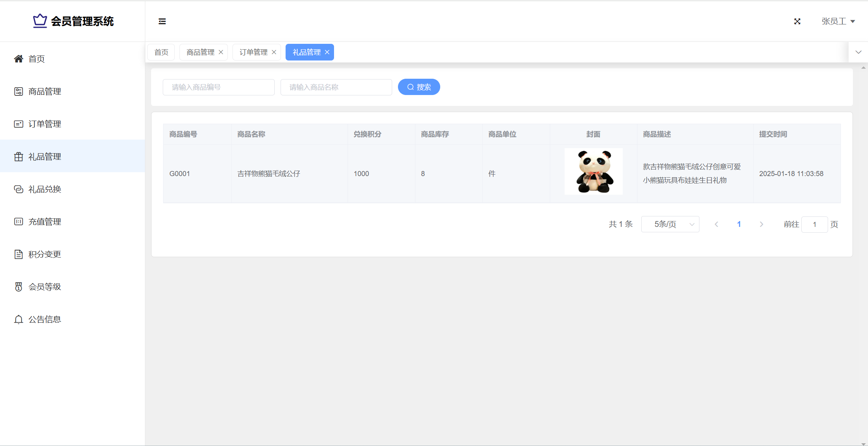
Task: Collapse sidebar with hamburger icon
Action: click(162, 21)
